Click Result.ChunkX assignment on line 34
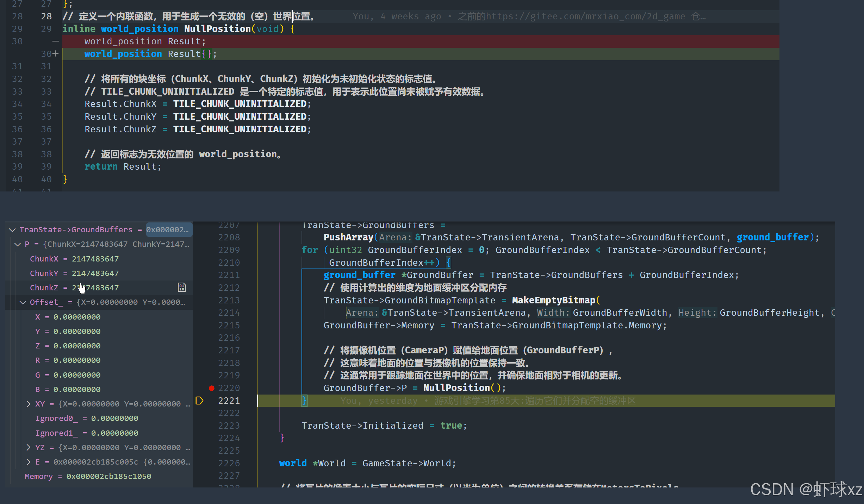 (x=198, y=104)
